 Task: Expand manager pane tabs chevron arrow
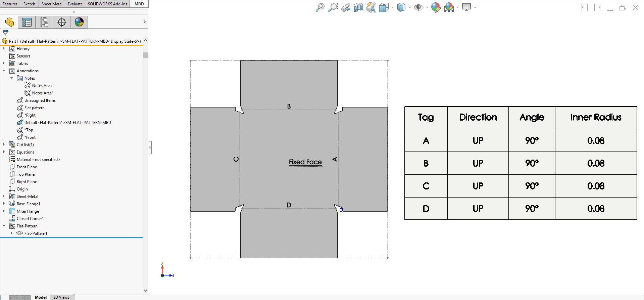[145, 22]
